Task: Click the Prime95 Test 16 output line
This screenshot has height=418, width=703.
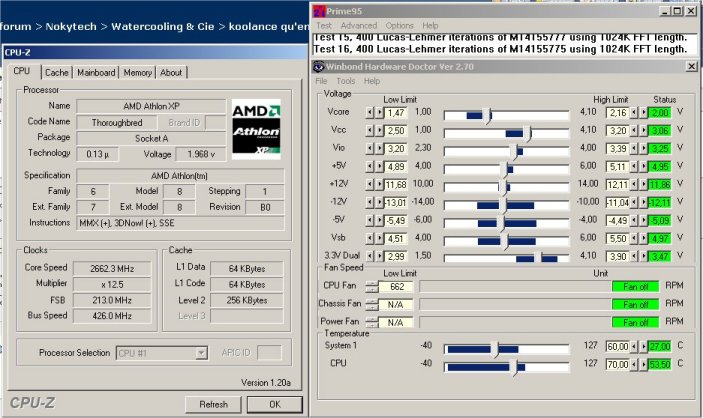Action: [500, 49]
